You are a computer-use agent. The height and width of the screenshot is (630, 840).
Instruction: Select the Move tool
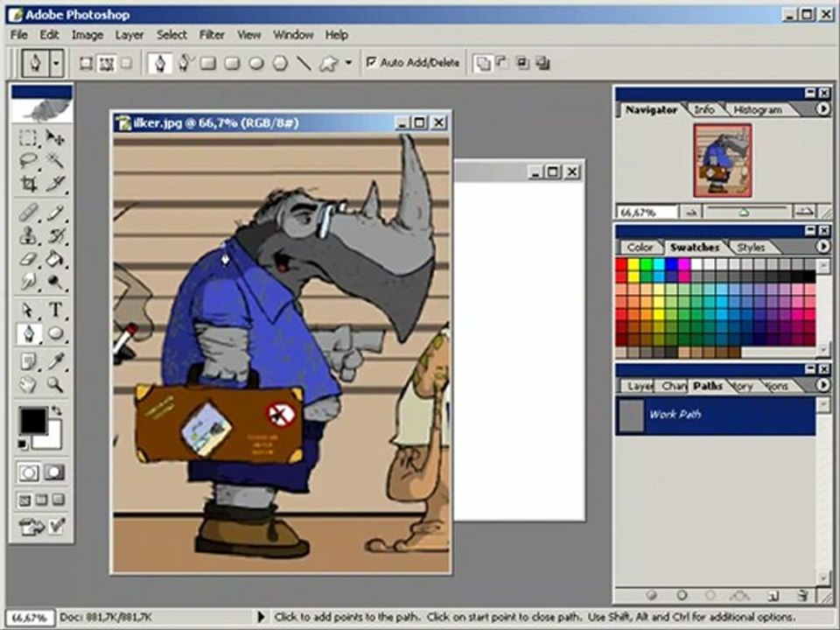coord(54,137)
